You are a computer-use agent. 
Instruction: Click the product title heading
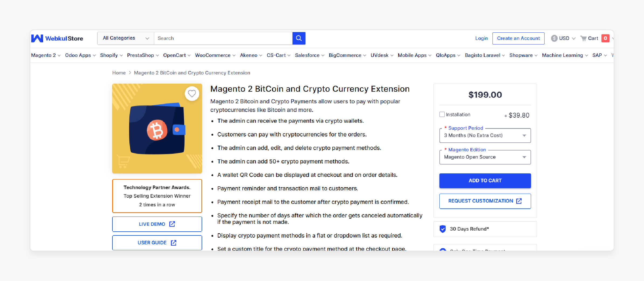[310, 89]
